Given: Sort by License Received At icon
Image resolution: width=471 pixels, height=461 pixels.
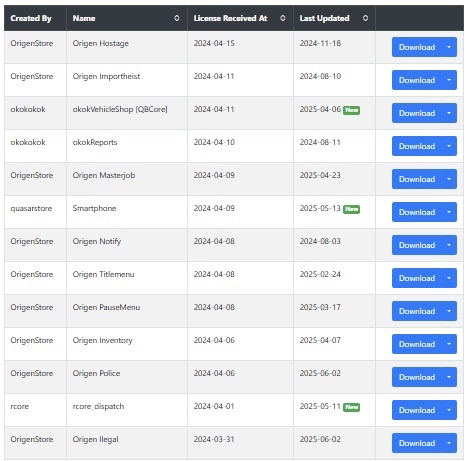Looking at the screenshot, I should pyautogui.click(x=283, y=18).
